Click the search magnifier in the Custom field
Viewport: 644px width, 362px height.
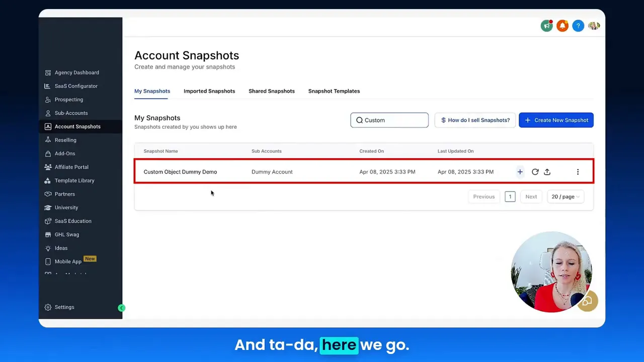coord(360,120)
